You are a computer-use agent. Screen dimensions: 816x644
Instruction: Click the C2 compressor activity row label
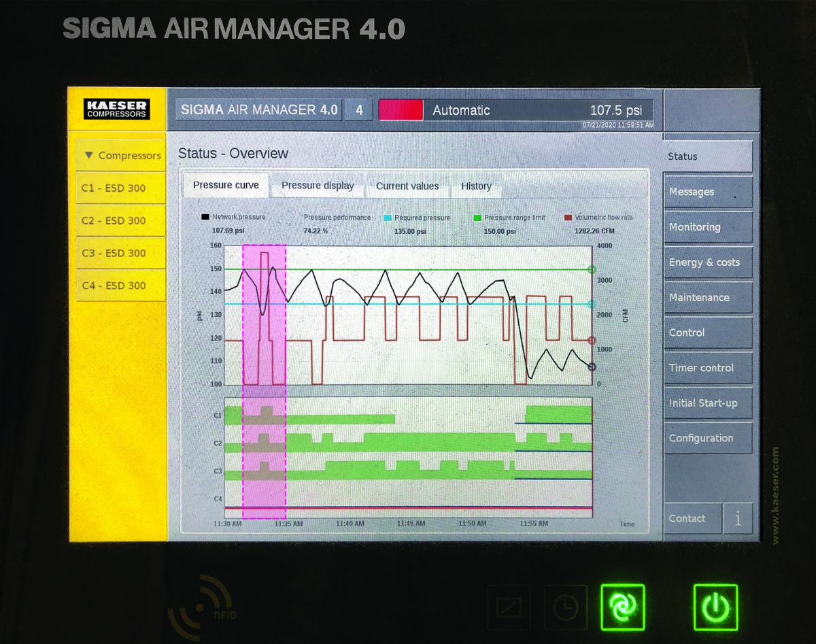[218, 443]
